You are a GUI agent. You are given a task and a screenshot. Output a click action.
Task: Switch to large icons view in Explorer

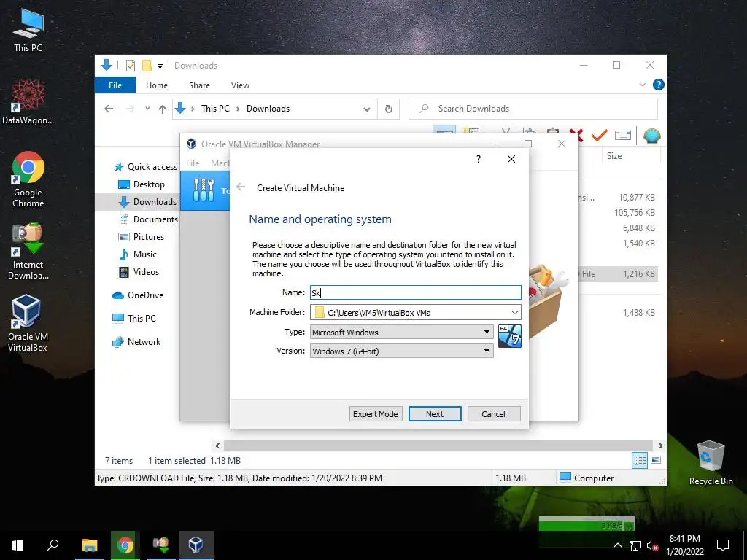pos(656,460)
